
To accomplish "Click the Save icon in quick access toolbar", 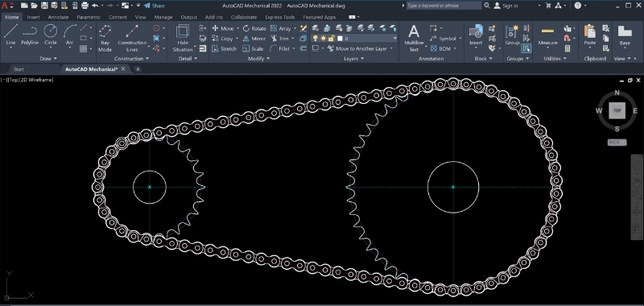I will point(44,6).
